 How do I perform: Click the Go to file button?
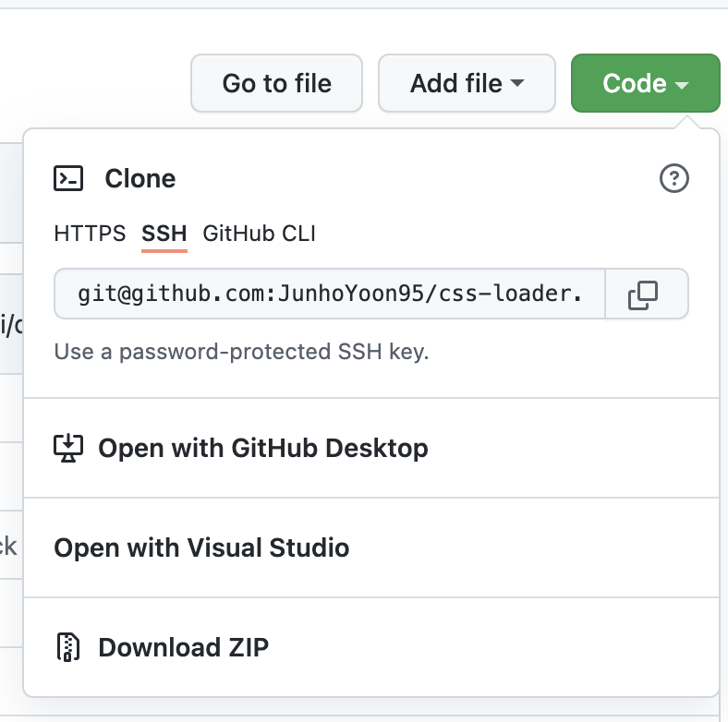pos(277,83)
